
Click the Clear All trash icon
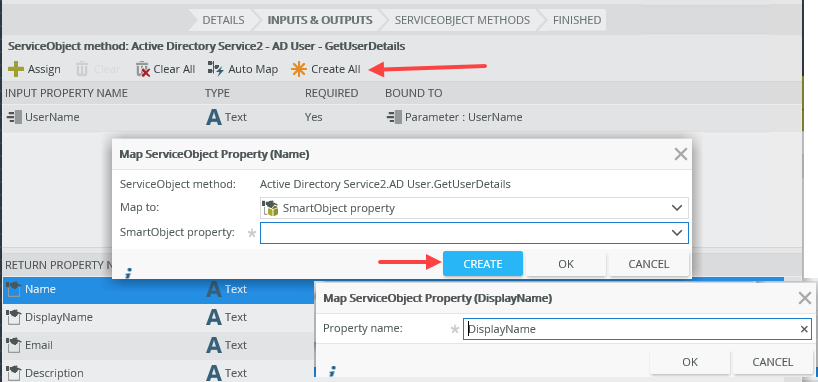click(x=142, y=69)
